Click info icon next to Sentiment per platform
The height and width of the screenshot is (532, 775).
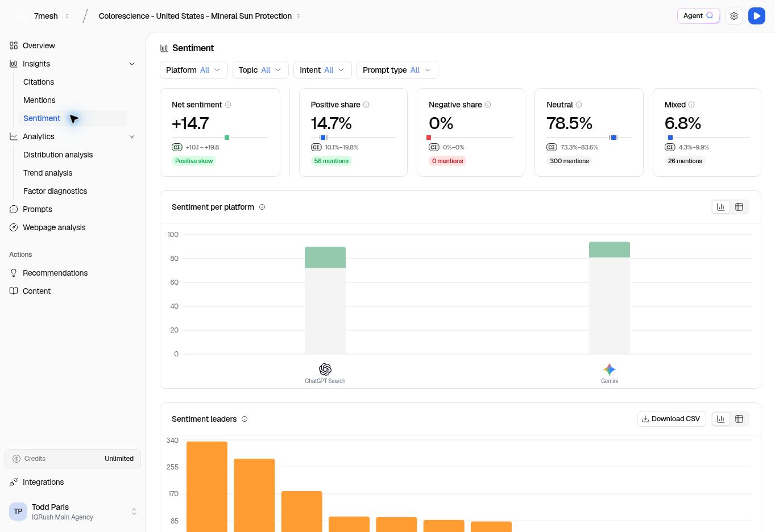pos(262,207)
